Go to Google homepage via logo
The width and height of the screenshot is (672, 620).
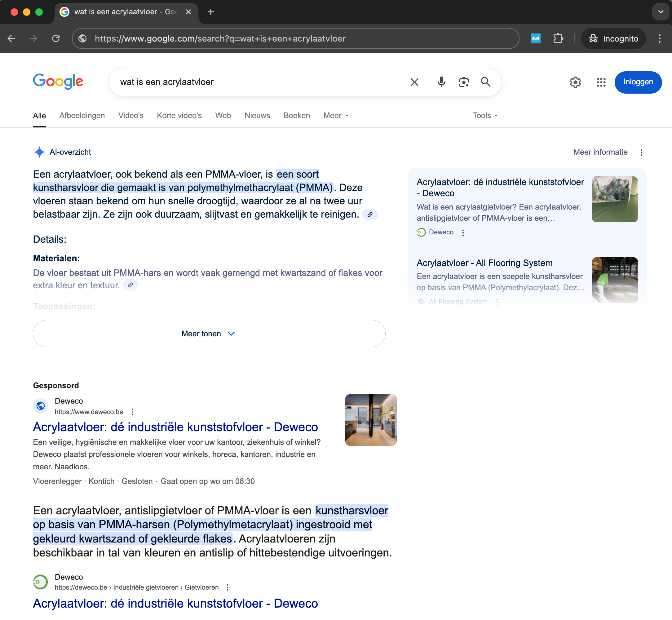pos(58,82)
